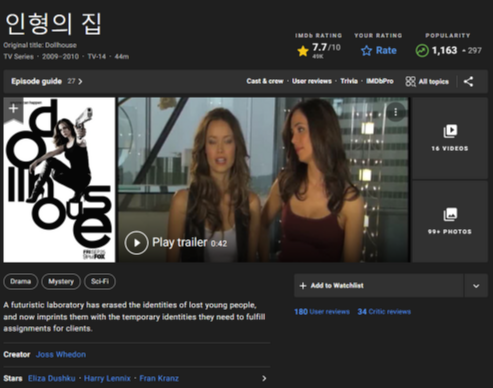Viewport: 493px width, 388px height.
Task: Click the blue Rate star
Action: 366,51
